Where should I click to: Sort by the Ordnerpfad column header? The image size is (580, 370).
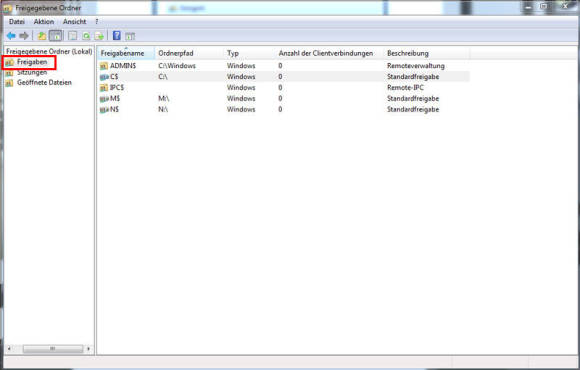pos(189,53)
